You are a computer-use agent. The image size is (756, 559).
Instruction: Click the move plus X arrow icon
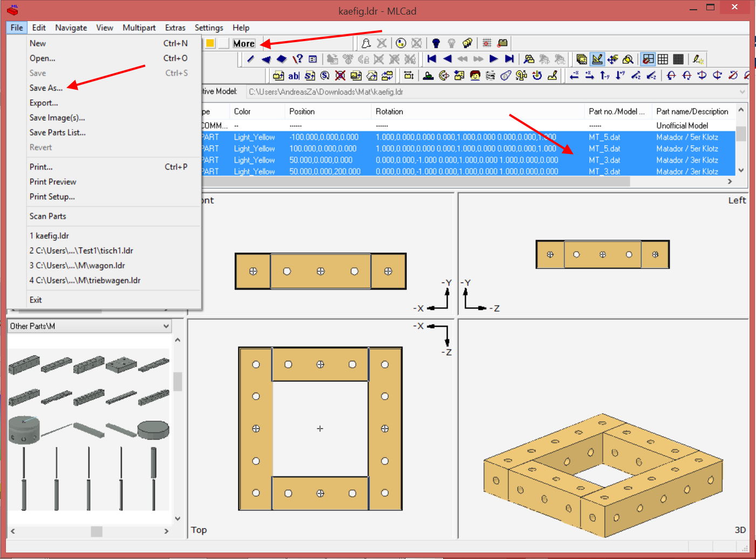pos(590,76)
